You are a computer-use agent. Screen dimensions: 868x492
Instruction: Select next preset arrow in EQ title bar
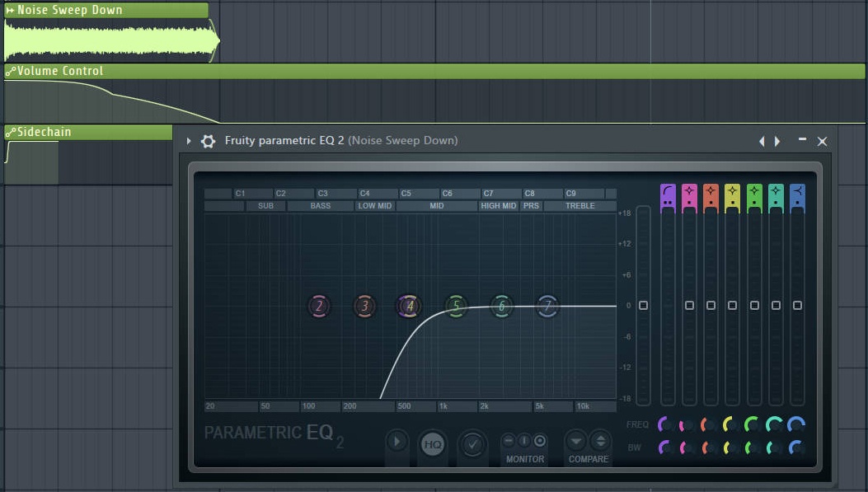point(777,141)
